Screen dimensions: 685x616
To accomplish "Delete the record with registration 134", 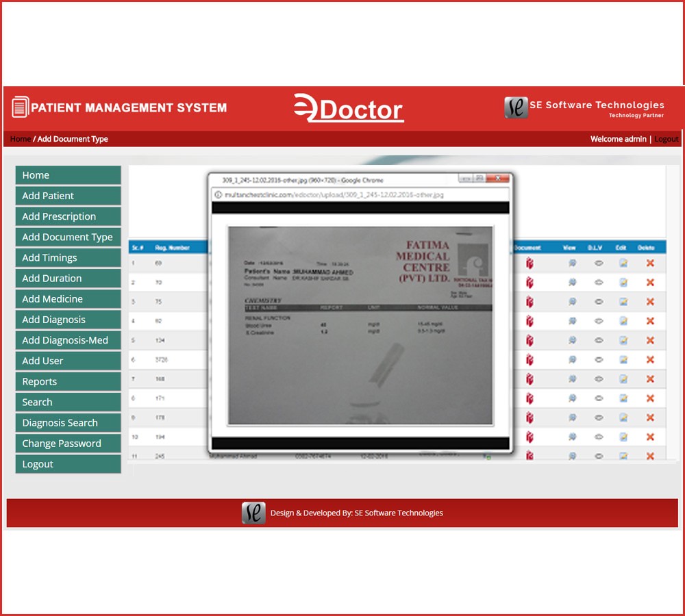I will click(650, 341).
